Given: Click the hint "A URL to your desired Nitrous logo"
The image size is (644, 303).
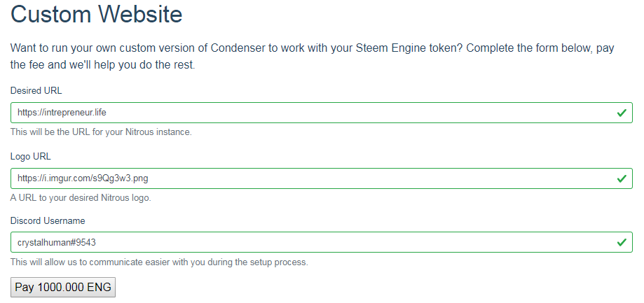Looking at the screenshot, I should click(81, 197).
